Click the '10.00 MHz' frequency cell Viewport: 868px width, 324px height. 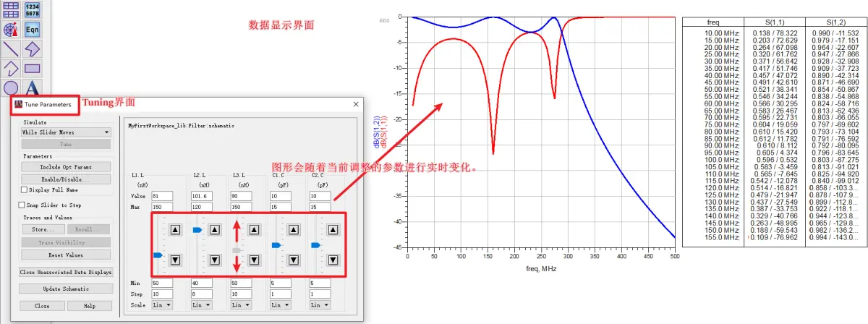723,34
